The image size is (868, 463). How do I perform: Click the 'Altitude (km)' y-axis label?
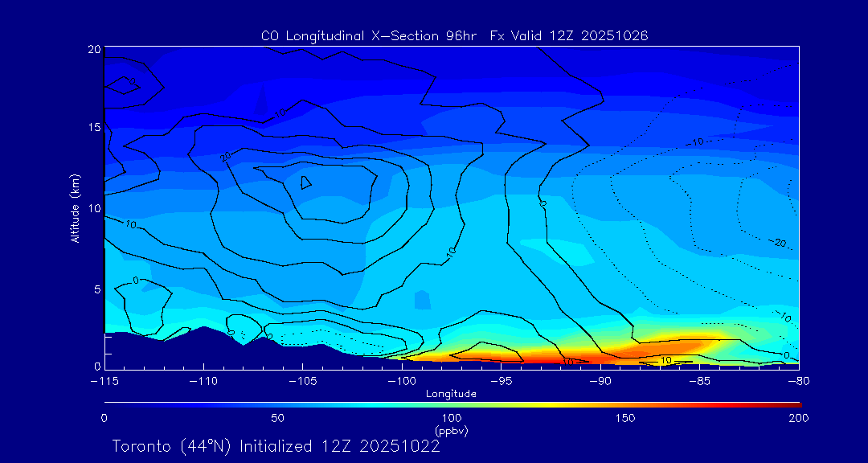(x=76, y=207)
